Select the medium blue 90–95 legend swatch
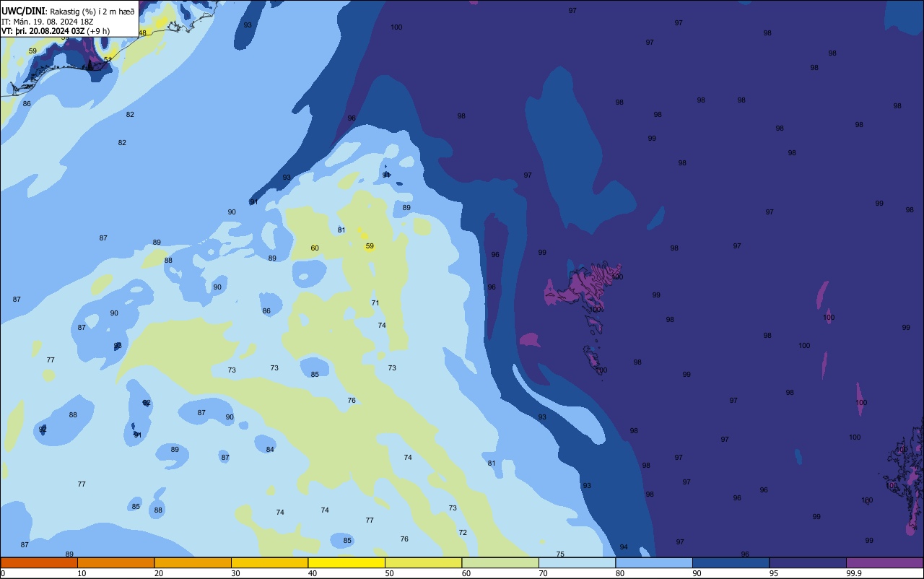 click(731, 562)
